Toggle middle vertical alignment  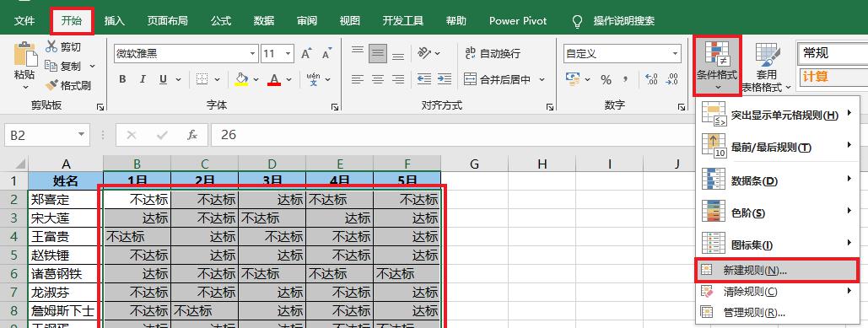click(x=378, y=54)
